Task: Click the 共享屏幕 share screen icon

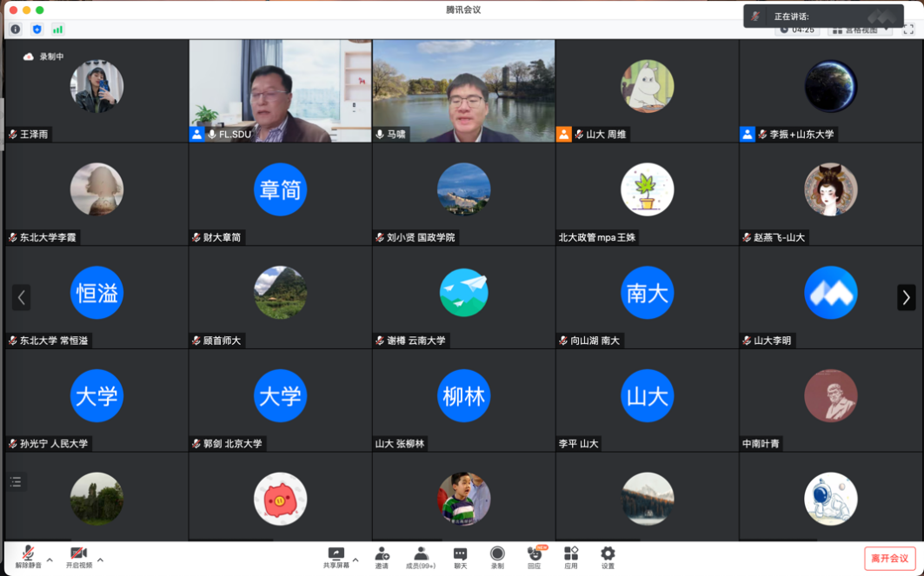Action: click(336, 556)
